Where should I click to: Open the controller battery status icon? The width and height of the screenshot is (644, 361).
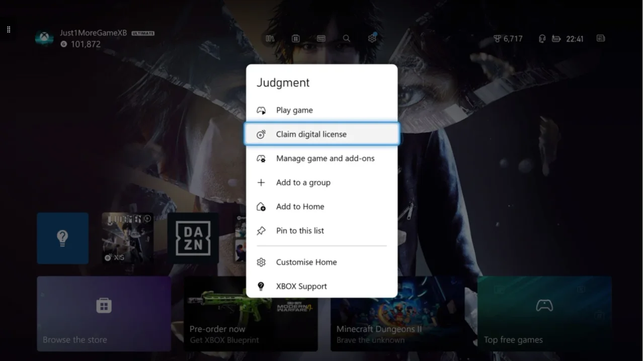click(556, 39)
